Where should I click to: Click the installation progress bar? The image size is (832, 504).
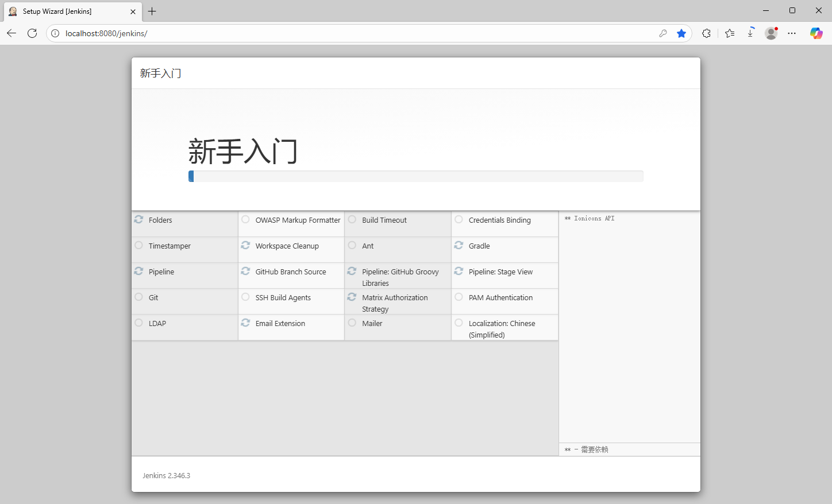click(416, 176)
